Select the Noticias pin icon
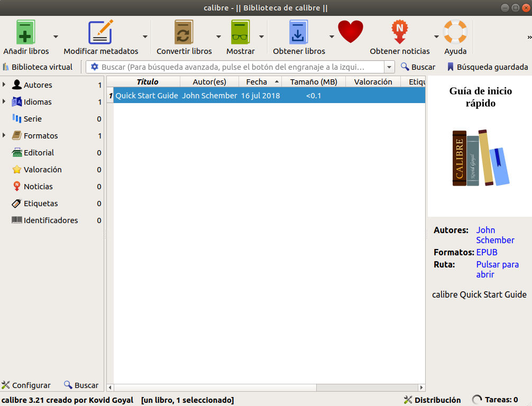 [16, 186]
